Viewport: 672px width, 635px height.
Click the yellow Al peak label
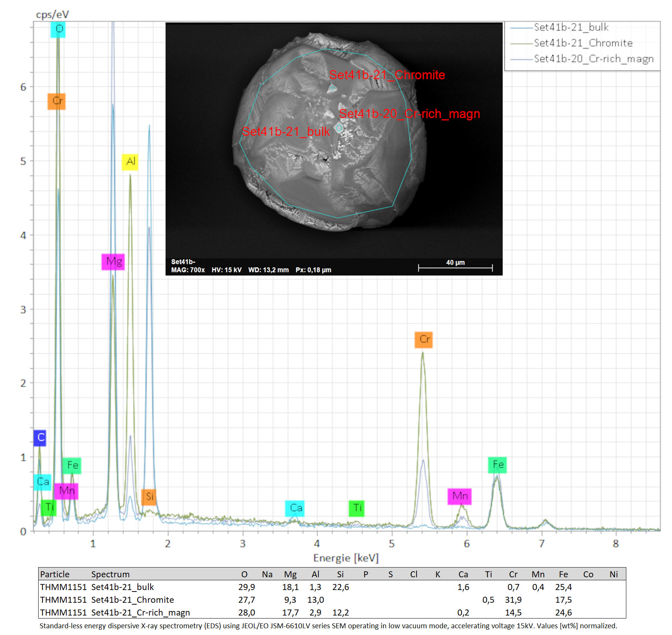pyautogui.click(x=130, y=162)
